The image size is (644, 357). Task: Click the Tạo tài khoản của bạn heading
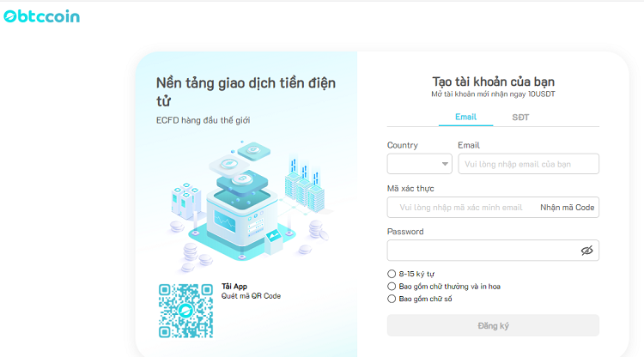tap(493, 80)
